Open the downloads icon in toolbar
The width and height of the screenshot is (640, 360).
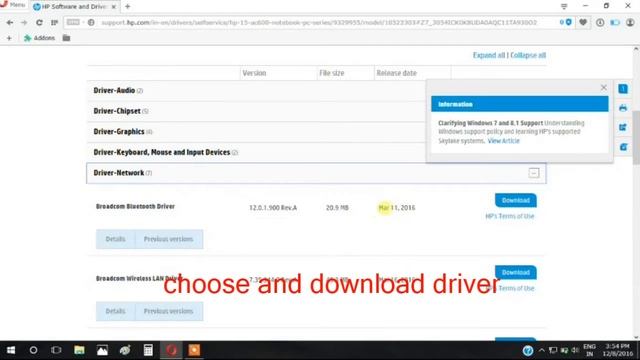[600, 22]
